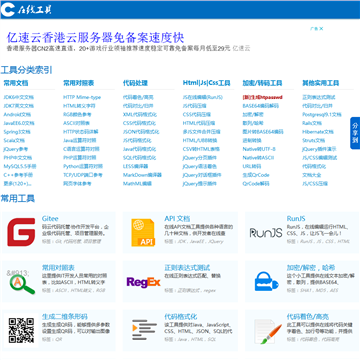Open the magnifier icon for 常用对照表
This screenshot has width=360, height=360.
coord(21,283)
